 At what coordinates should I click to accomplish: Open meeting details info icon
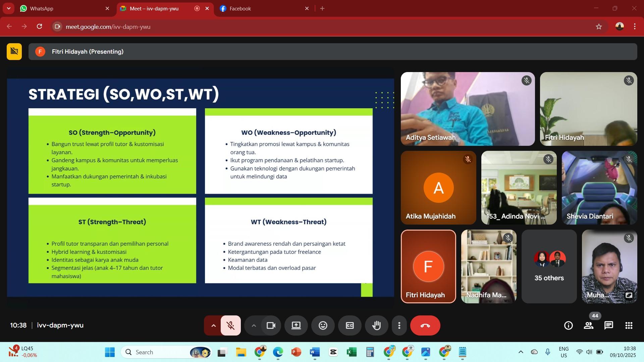click(x=568, y=325)
